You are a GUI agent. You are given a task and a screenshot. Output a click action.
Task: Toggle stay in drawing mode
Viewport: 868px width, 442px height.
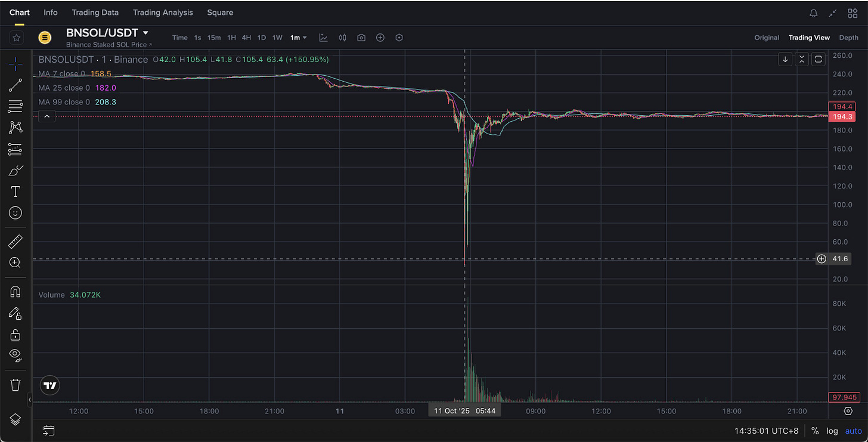[x=16, y=313]
